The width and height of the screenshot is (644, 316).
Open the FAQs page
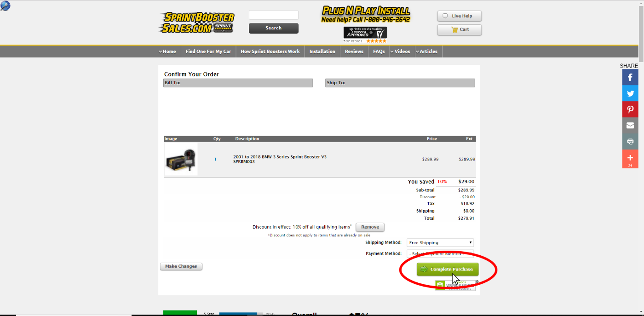(x=379, y=52)
